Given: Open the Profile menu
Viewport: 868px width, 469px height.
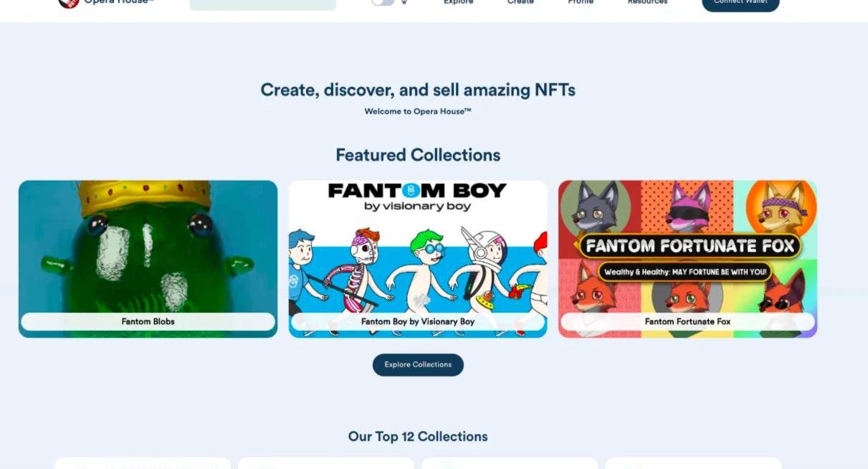Looking at the screenshot, I should coord(581,2).
